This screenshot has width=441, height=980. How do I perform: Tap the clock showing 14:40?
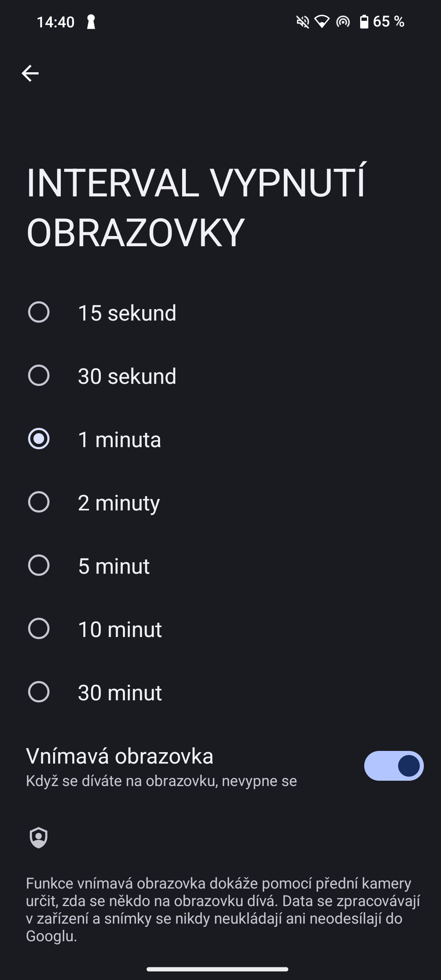56,22
